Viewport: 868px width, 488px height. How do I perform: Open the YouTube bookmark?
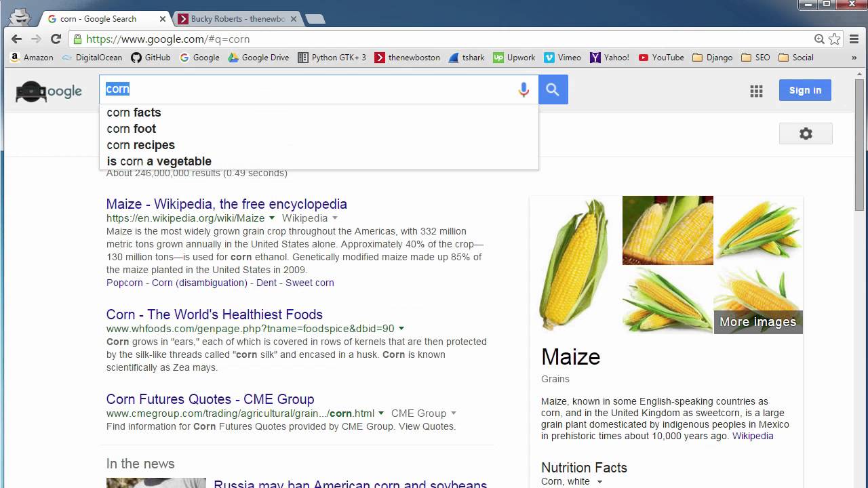(660, 58)
